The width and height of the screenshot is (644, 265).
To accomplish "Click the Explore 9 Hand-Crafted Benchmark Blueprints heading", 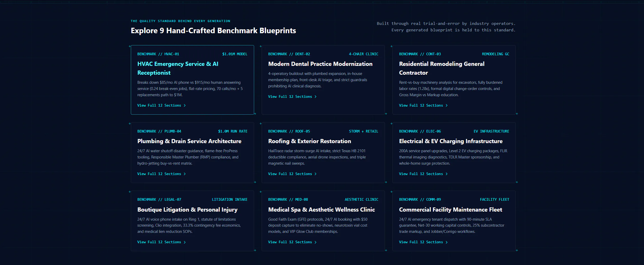I will [213, 31].
